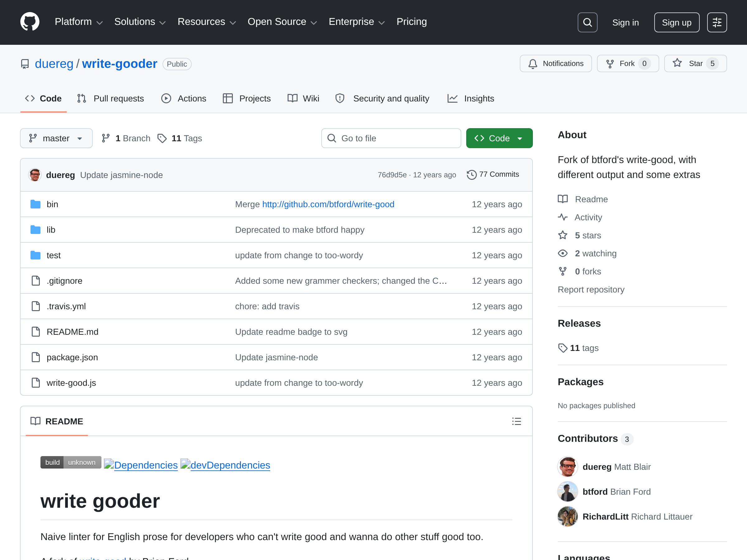This screenshot has height=560, width=747.
Task: Click the Go to file field
Action: [391, 138]
